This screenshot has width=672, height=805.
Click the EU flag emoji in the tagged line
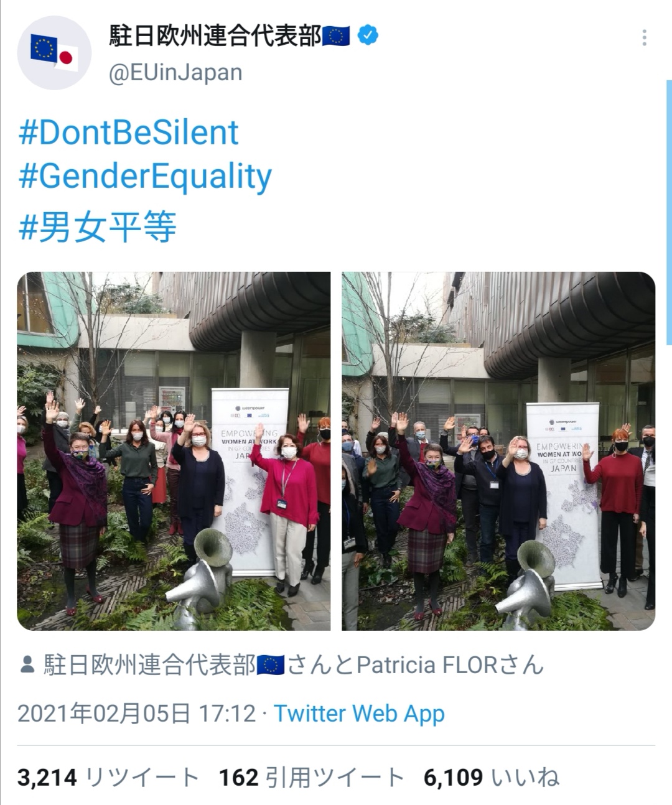point(271,665)
